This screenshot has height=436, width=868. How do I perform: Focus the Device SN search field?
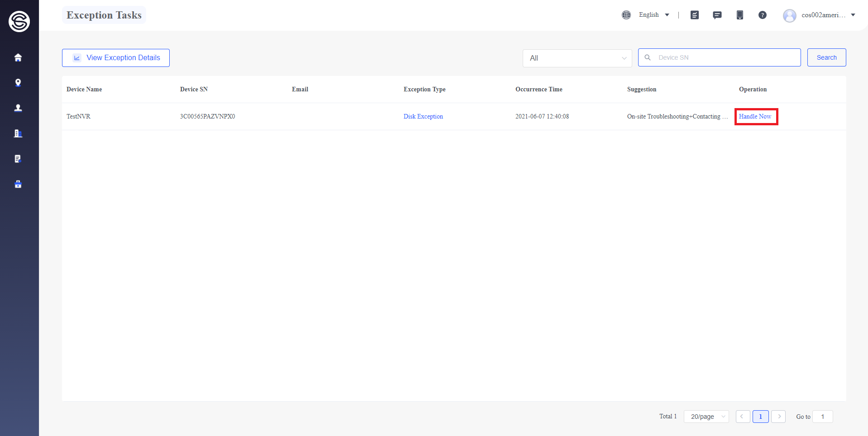(720, 57)
